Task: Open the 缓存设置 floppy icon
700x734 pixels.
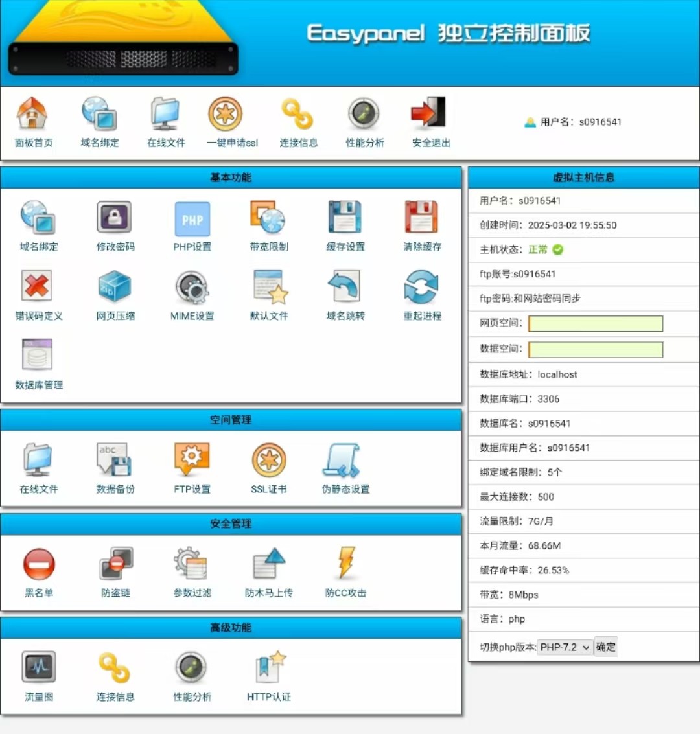Action: [x=345, y=226]
